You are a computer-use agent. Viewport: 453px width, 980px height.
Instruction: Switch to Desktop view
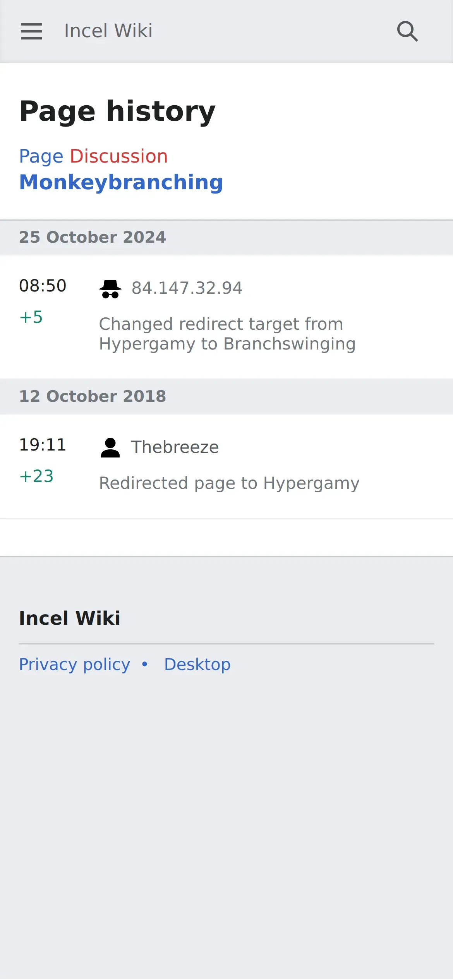coord(197,665)
